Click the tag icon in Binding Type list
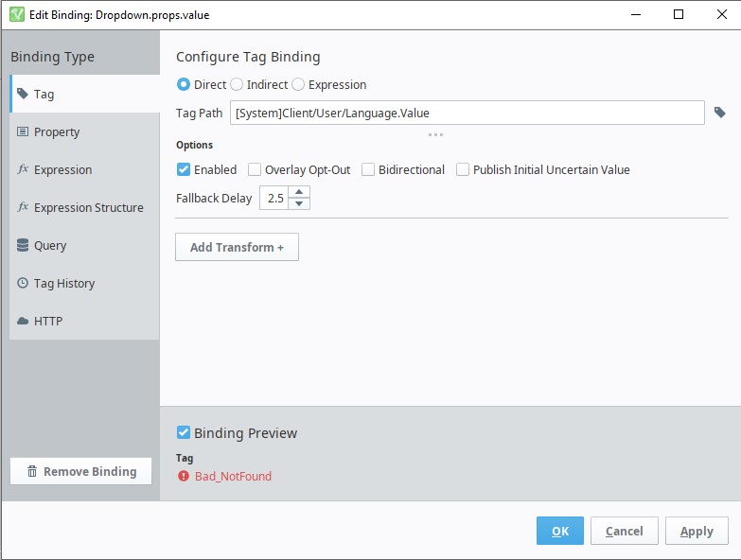741x560 pixels. pyautogui.click(x=23, y=94)
